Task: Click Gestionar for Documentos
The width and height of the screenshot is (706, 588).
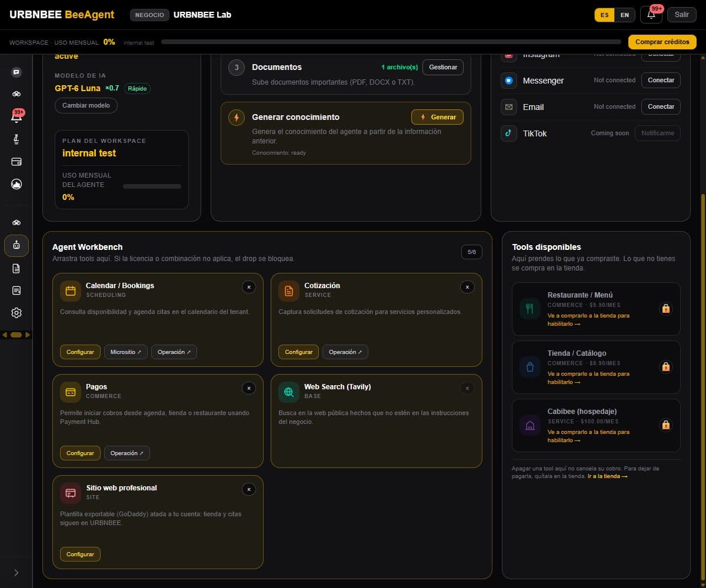Action: click(443, 67)
